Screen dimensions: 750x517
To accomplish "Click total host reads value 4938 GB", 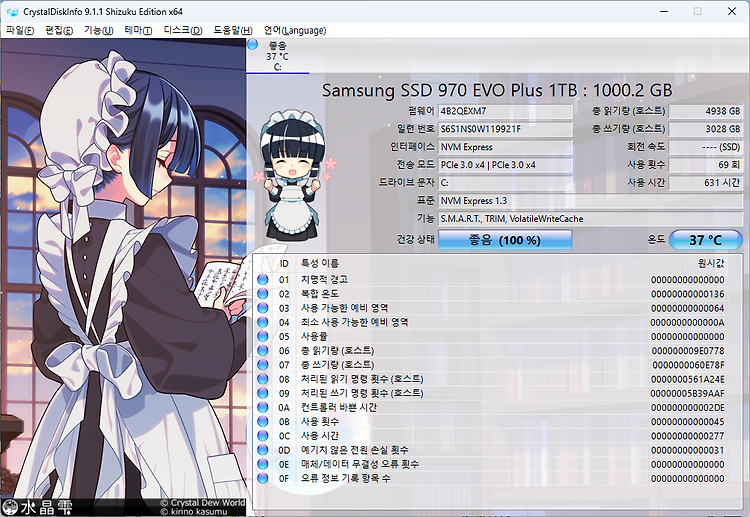I will click(x=706, y=111).
